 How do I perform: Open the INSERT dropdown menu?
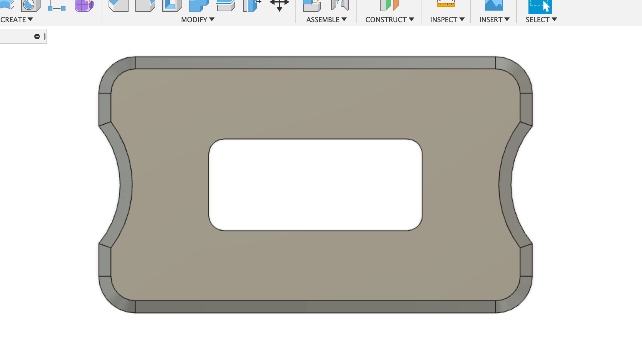[x=494, y=20]
